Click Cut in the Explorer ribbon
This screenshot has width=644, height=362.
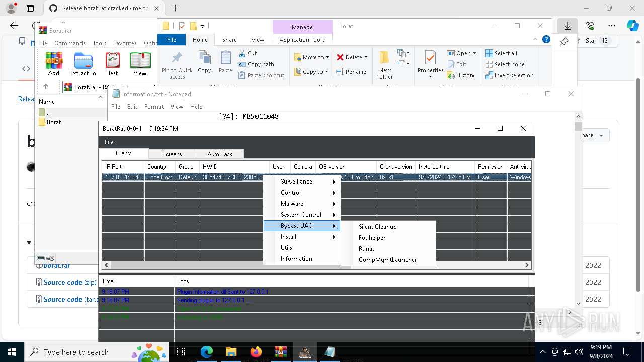click(x=248, y=53)
